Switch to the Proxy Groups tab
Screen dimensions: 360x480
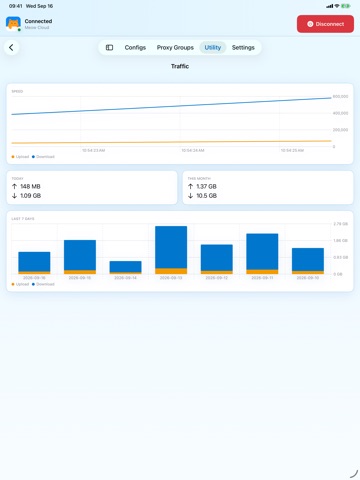pos(175,47)
